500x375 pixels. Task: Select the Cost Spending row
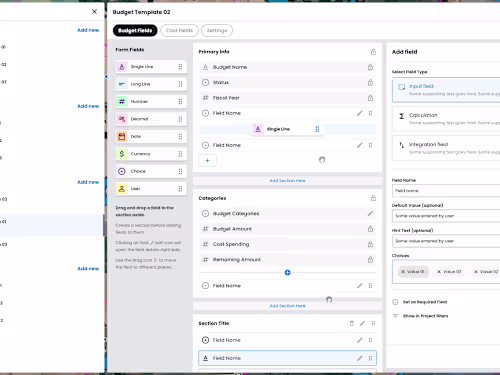tap(287, 244)
